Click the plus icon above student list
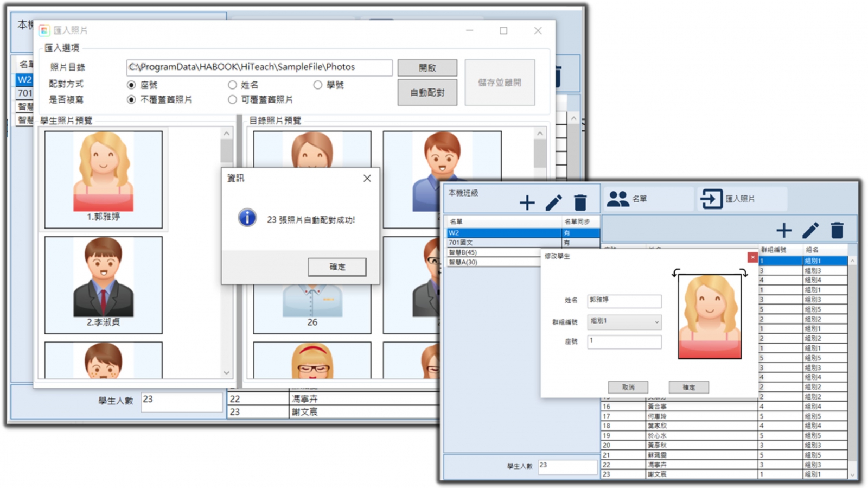868x488 pixels. pos(783,231)
